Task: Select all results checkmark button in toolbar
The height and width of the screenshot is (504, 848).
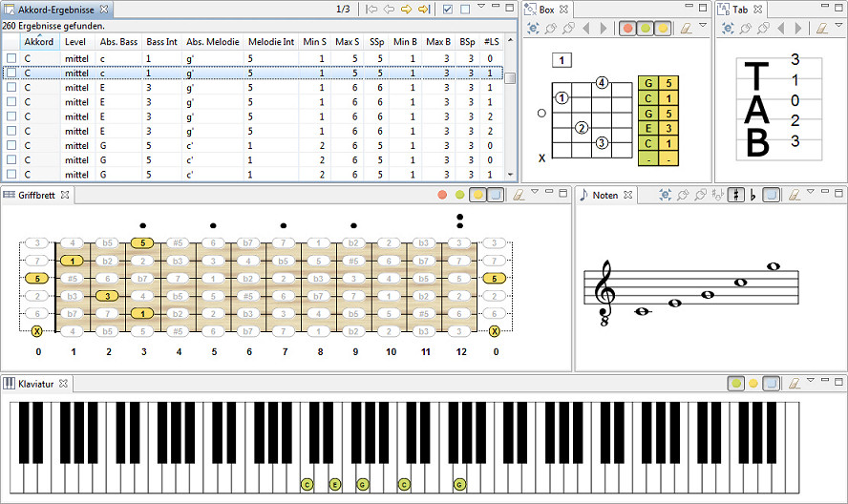Action: [x=447, y=10]
